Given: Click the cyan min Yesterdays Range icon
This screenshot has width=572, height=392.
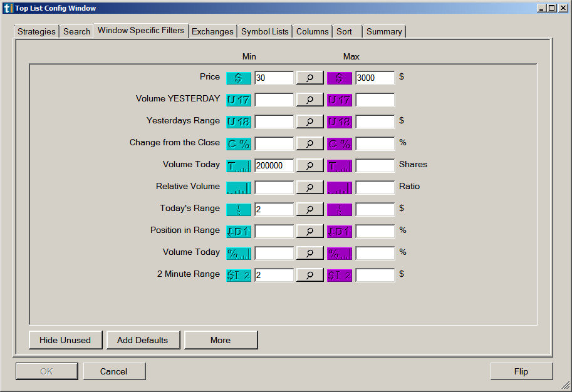Looking at the screenshot, I should tap(239, 121).
